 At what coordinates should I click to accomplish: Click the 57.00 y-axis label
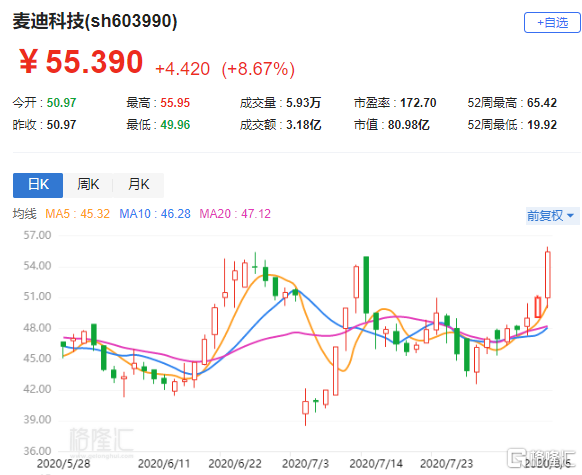(37, 235)
